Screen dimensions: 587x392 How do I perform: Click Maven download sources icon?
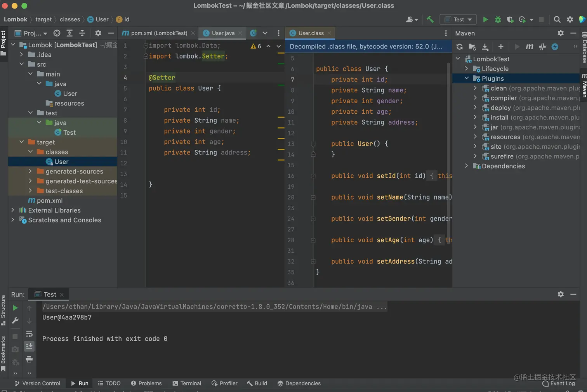[x=485, y=47]
